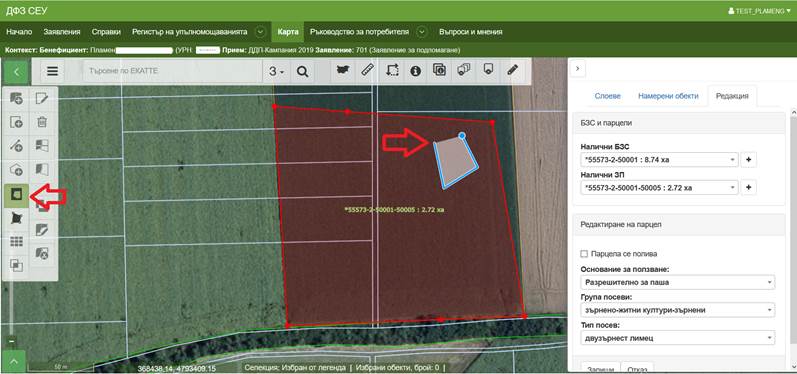Switch to 'Намерени обекти' tab
This screenshot has height=374, width=797.
(668, 96)
